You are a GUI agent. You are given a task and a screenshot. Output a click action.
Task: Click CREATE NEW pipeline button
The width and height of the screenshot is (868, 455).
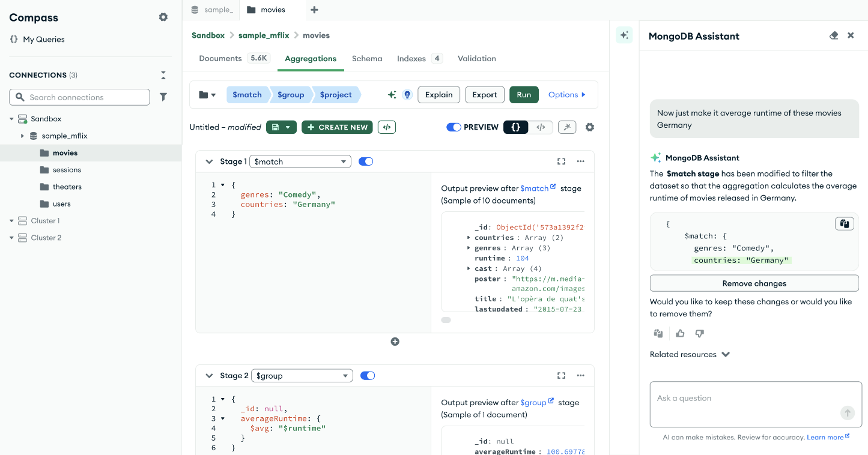[x=337, y=127]
